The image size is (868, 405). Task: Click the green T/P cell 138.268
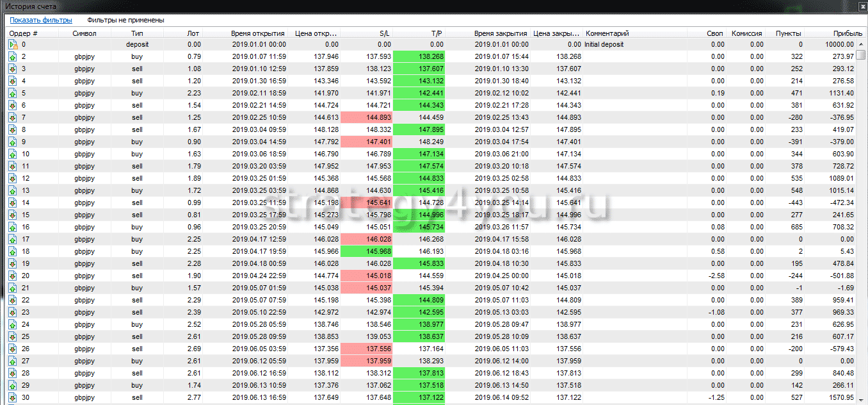point(419,56)
